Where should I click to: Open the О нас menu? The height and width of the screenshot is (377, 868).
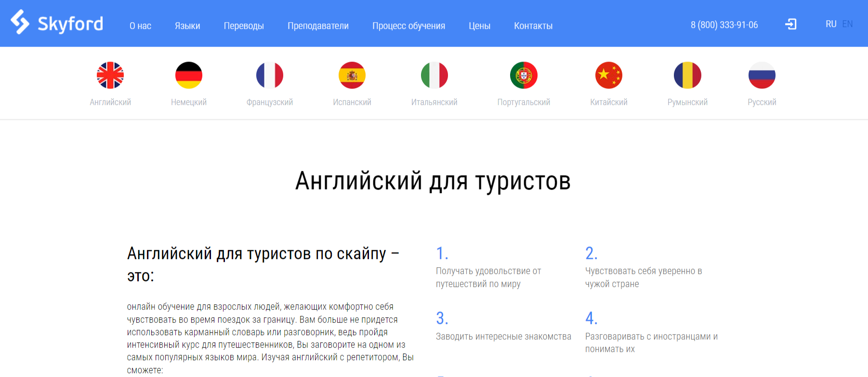140,26
